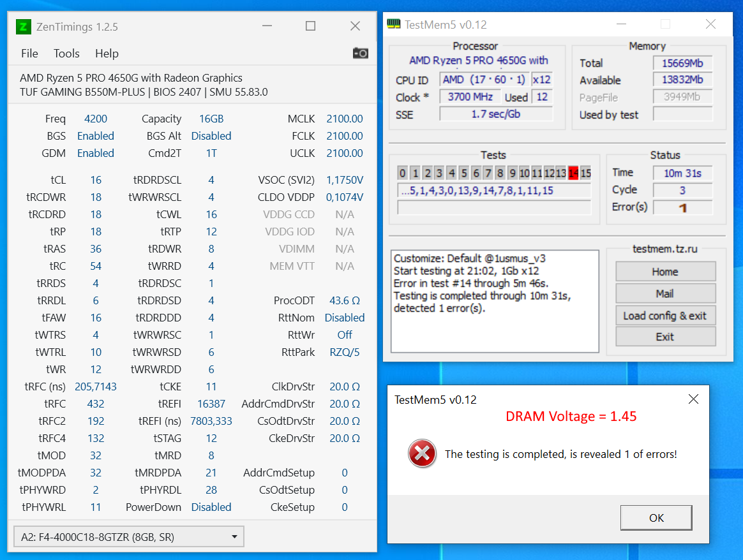The width and height of the screenshot is (743, 560).
Task: Click the tREFI value 16387
Action: tap(211, 404)
